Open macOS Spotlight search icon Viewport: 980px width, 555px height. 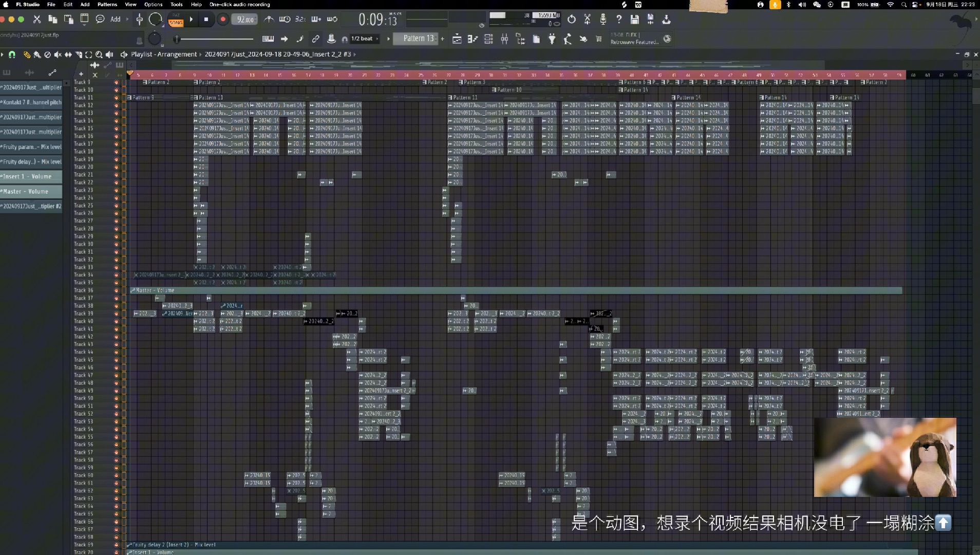(x=903, y=5)
